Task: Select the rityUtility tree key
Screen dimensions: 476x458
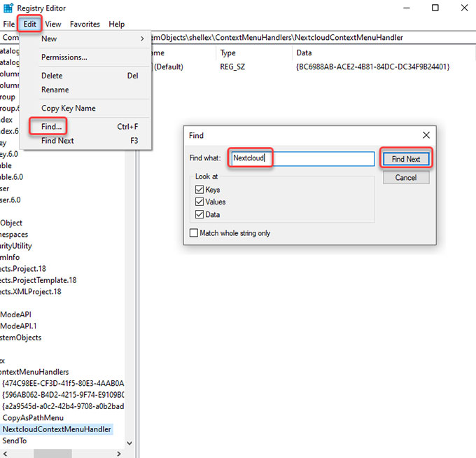Action: coord(16,246)
